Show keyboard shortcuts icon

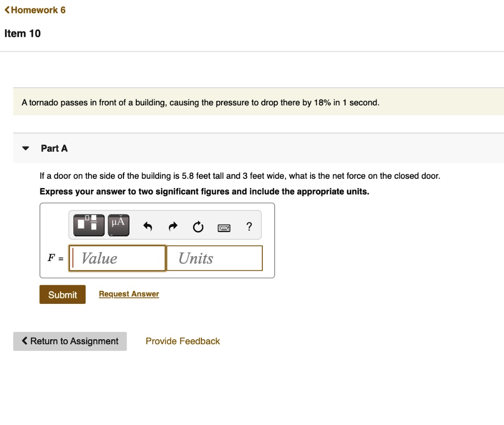(x=224, y=228)
